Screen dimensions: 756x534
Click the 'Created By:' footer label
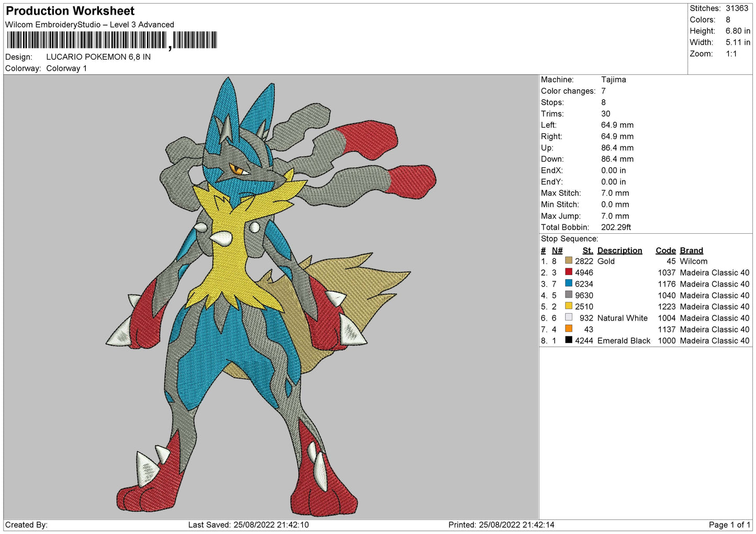point(26,525)
